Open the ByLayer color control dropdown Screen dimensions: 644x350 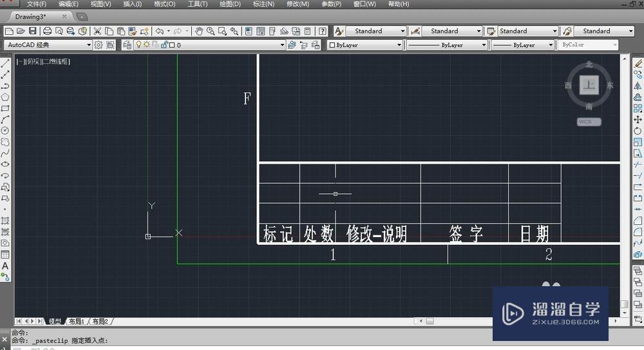[x=399, y=45]
